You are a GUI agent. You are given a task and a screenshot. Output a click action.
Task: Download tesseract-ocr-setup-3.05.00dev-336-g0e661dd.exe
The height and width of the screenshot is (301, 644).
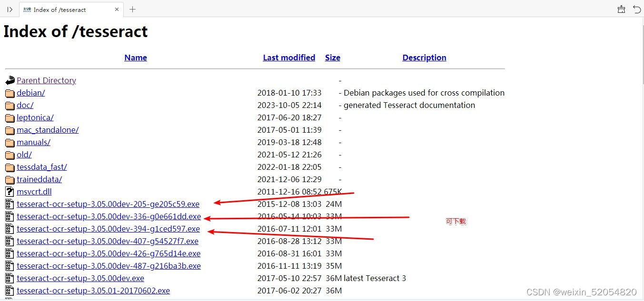[x=109, y=216]
